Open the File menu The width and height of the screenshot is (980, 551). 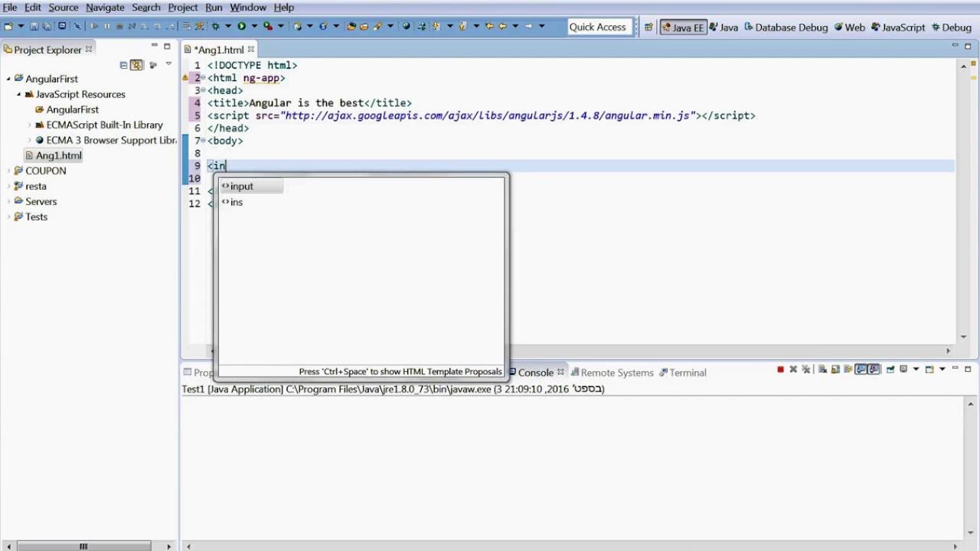(x=10, y=7)
